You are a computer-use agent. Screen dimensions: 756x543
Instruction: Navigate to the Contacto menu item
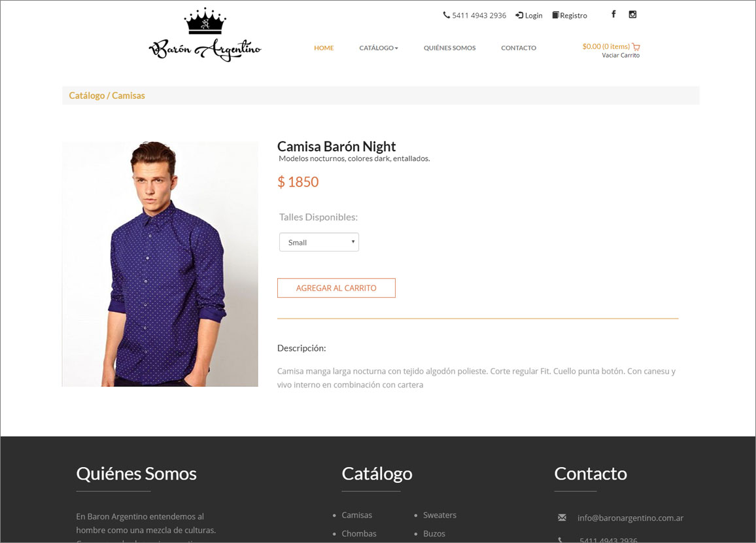coord(519,48)
